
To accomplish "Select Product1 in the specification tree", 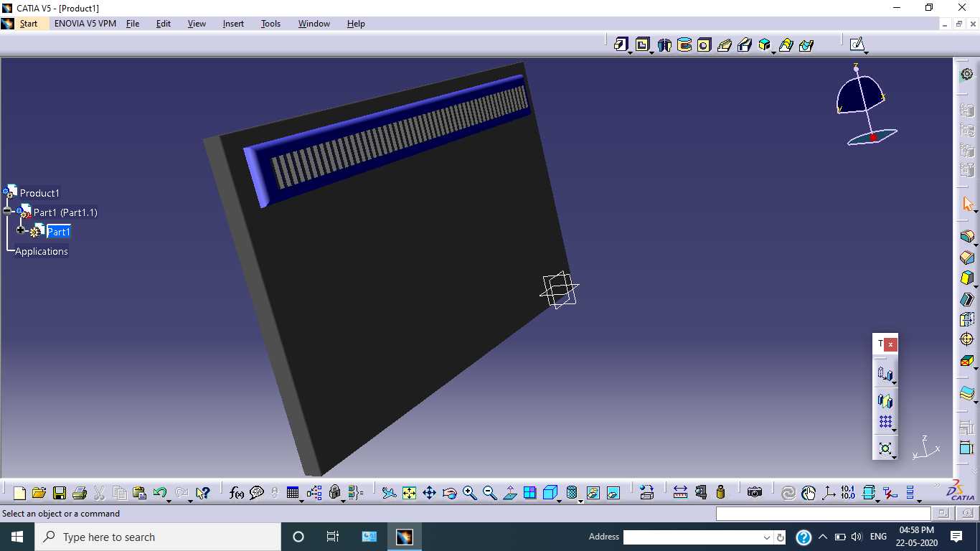I will pyautogui.click(x=39, y=193).
